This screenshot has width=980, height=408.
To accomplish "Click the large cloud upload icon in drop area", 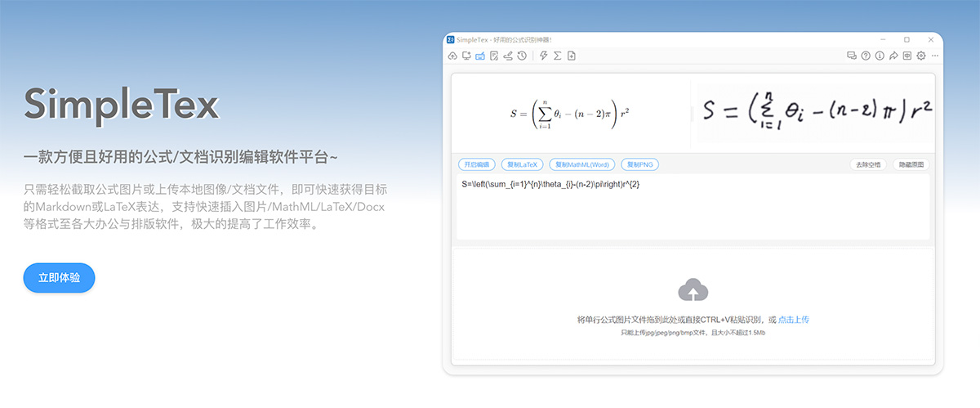I will point(693,290).
